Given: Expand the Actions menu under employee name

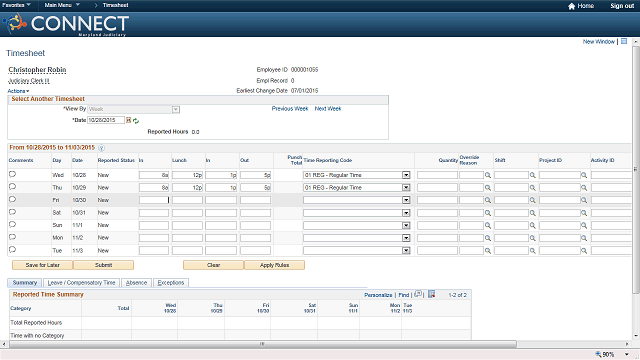Looking at the screenshot, I should 18,91.
